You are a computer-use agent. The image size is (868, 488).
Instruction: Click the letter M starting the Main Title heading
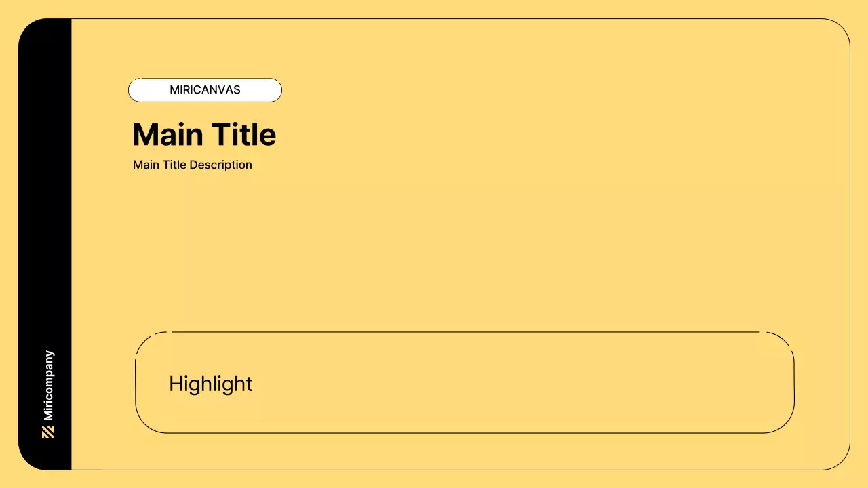click(145, 135)
